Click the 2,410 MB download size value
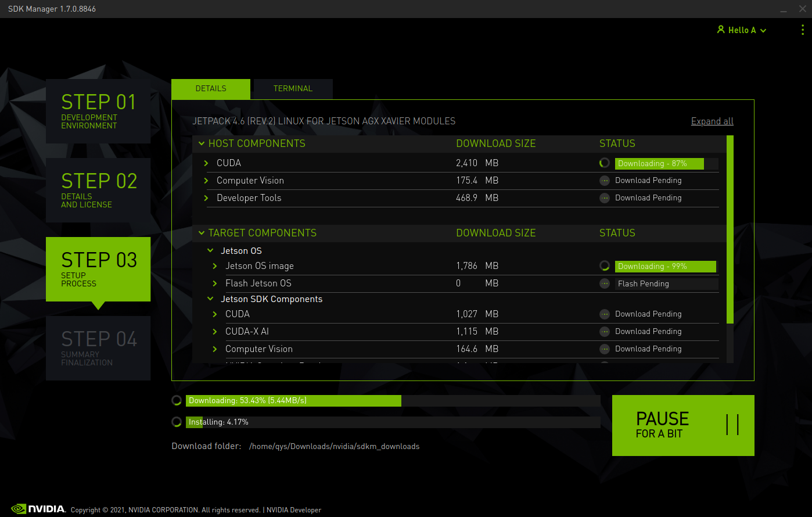 point(477,163)
